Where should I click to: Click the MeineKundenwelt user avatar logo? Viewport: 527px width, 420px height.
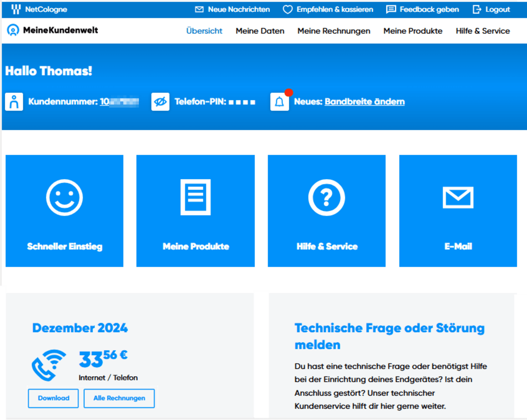pos(13,30)
